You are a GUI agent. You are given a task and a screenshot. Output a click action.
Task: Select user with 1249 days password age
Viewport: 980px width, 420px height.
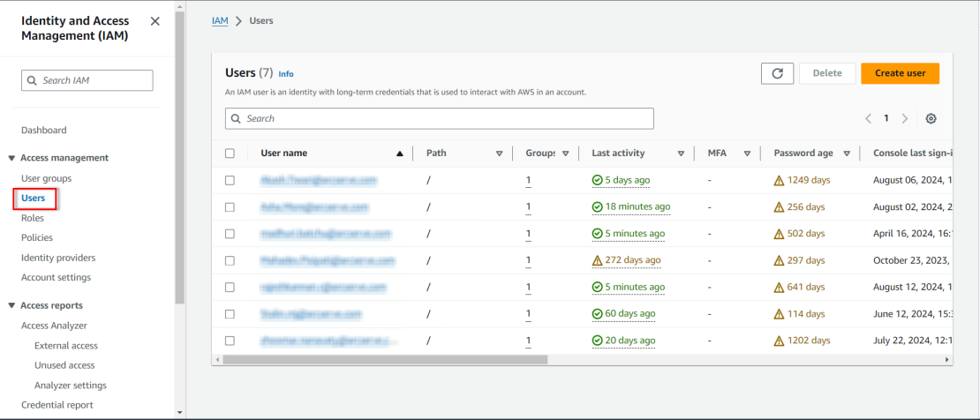[x=230, y=180]
